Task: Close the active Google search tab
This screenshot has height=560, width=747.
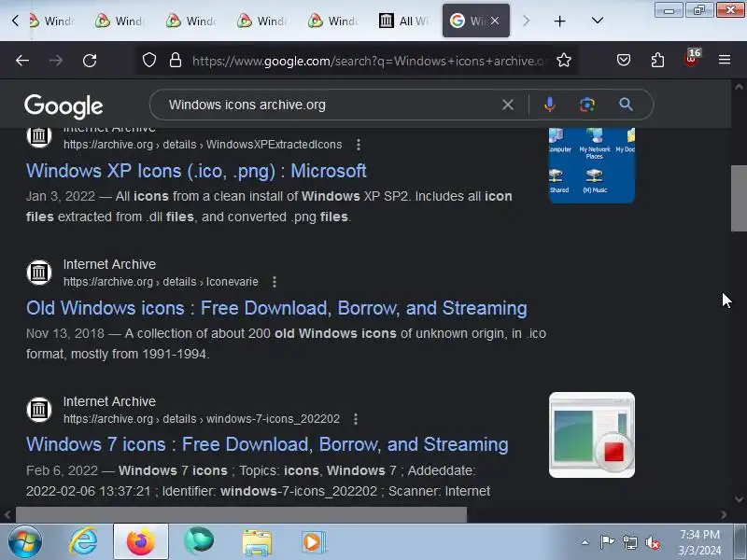Action: (x=495, y=21)
